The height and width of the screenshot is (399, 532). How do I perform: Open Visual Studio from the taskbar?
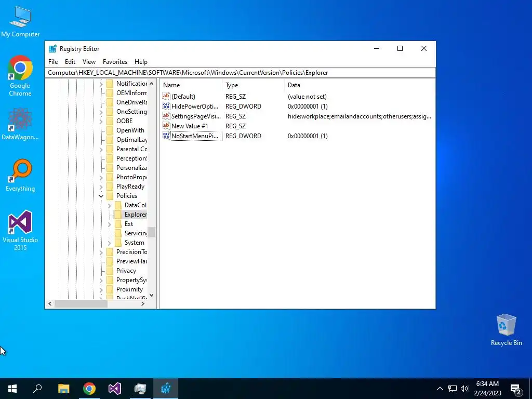pos(115,389)
